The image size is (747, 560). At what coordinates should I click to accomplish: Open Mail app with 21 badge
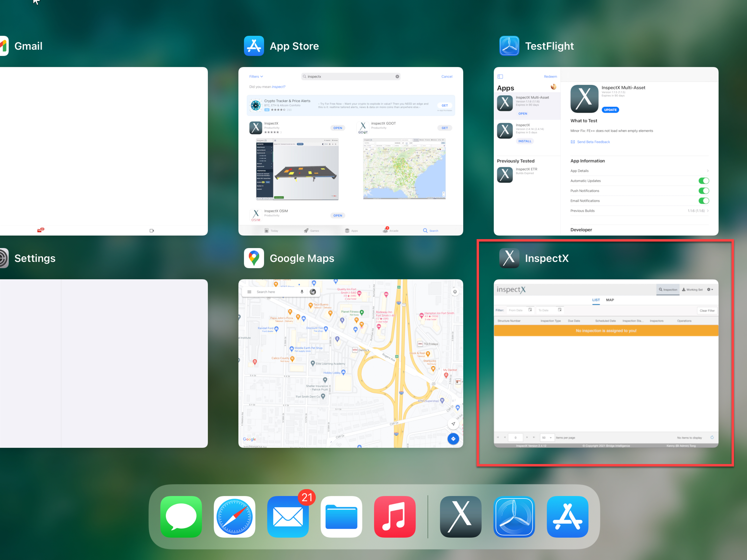(288, 516)
